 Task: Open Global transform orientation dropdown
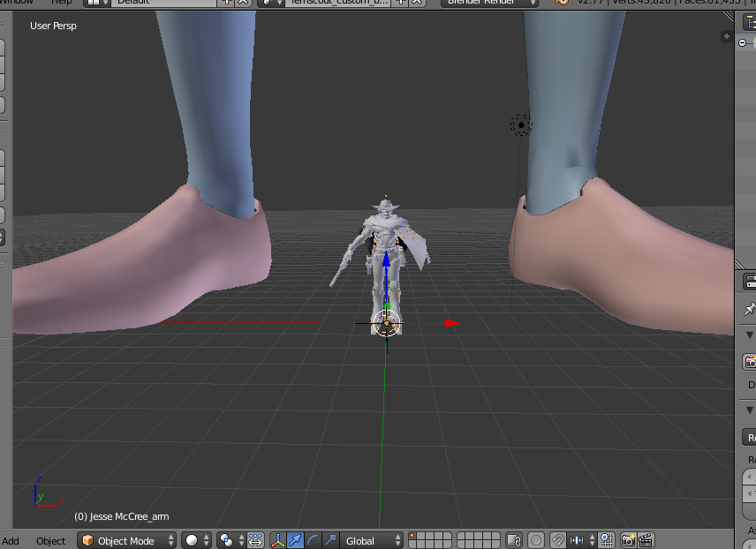click(x=372, y=540)
